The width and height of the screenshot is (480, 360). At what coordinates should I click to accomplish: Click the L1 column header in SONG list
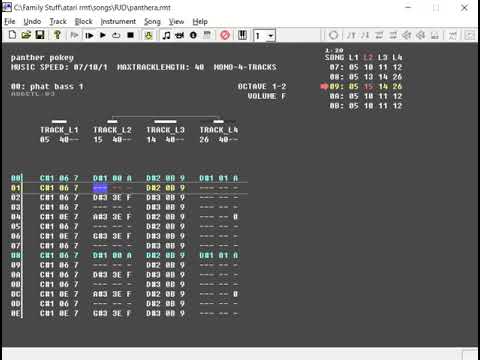coord(353,58)
